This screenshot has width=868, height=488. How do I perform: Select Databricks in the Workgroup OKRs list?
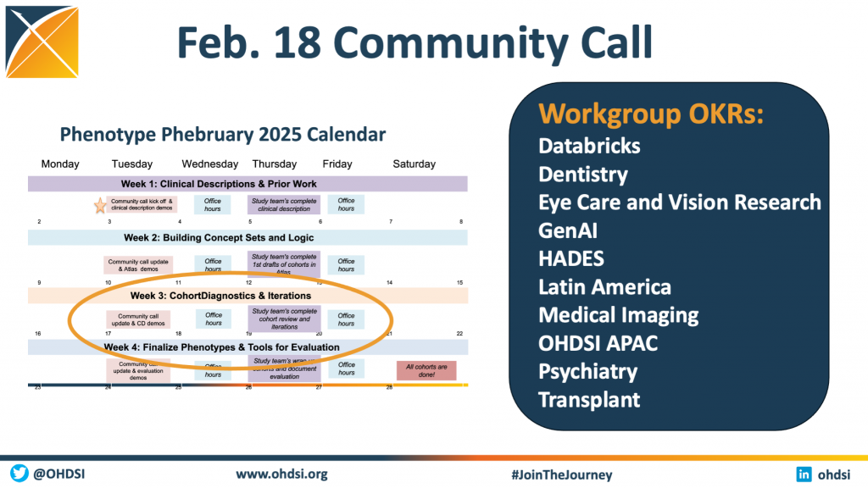589,146
